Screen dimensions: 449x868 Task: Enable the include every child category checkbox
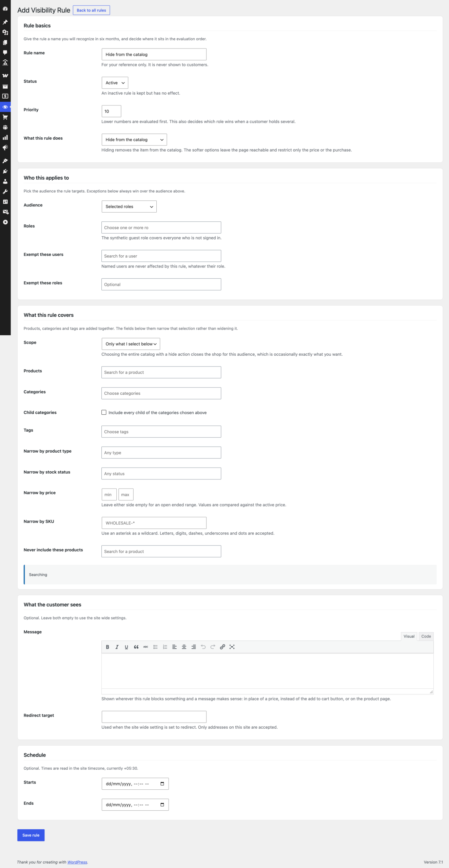104,412
